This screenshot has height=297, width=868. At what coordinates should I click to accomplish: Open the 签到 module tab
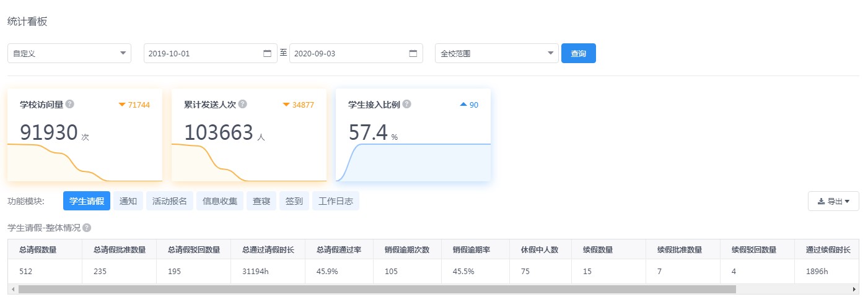pyautogui.click(x=294, y=201)
